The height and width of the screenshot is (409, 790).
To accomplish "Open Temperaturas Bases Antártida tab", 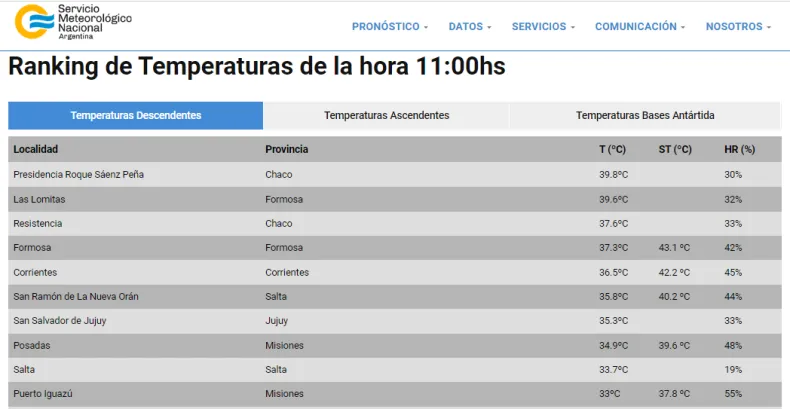I will pos(644,116).
